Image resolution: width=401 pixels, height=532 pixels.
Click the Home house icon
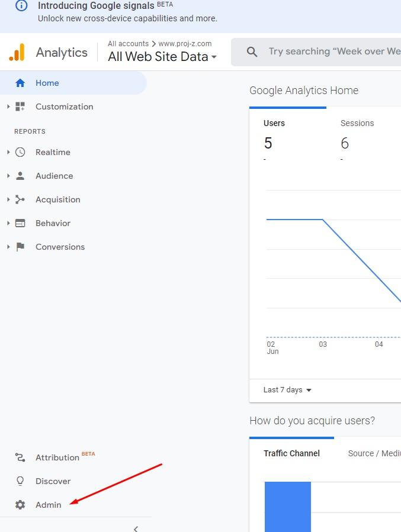(x=20, y=83)
